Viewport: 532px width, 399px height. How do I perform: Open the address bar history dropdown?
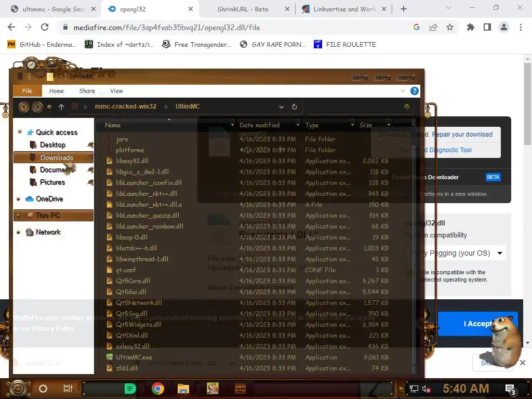click(281, 107)
